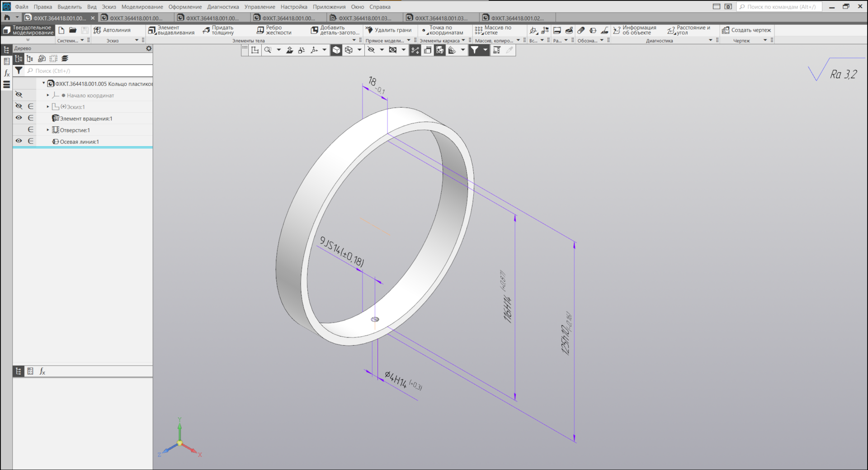Click the Придать толщину tool
Image resolution: width=868 pixels, height=470 pixels.
pyautogui.click(x=218, y=30)
